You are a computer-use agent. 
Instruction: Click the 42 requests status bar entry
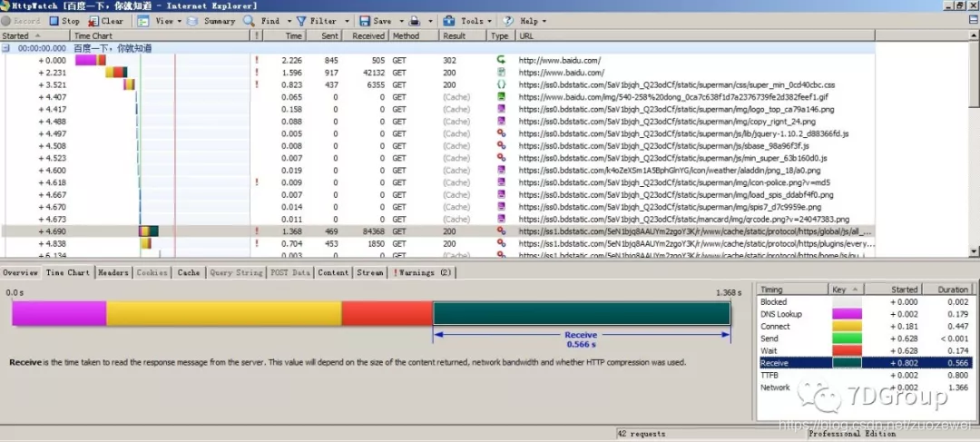[642, 433]
